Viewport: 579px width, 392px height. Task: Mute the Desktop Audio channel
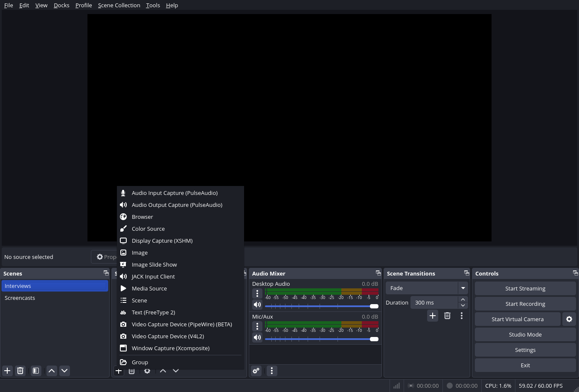click(257, 304)
